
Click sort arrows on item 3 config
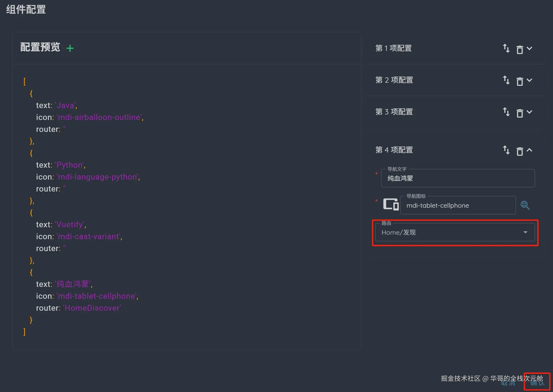[x=506, y=112]
